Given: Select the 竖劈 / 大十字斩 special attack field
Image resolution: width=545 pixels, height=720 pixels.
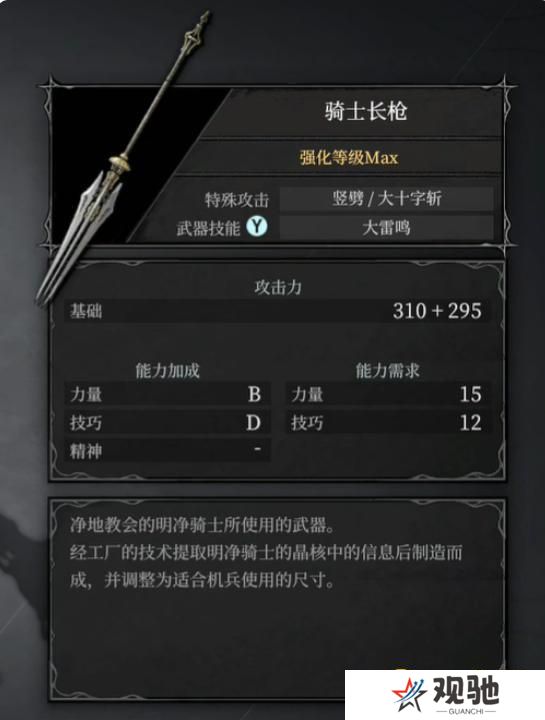Looking at the screenshot, I should pos(387,199).
